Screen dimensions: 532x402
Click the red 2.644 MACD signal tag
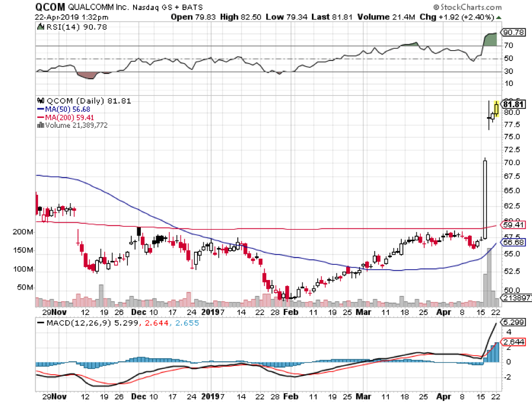click(x=514, y=342)
